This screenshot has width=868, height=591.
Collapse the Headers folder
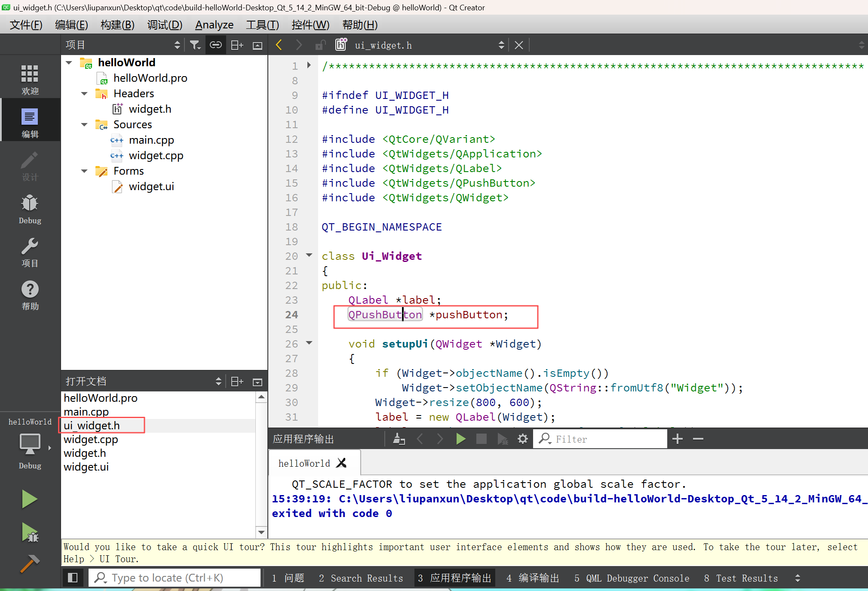[x=84, y=94]
